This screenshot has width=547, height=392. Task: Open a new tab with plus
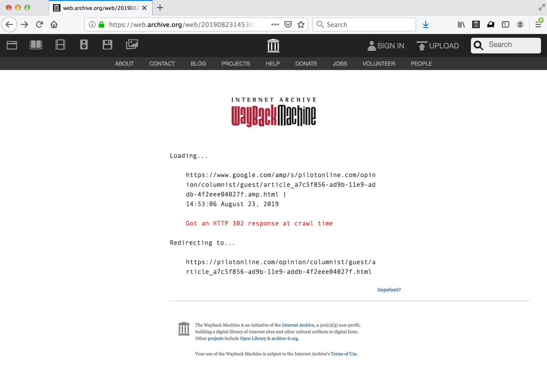pos(160,7)
